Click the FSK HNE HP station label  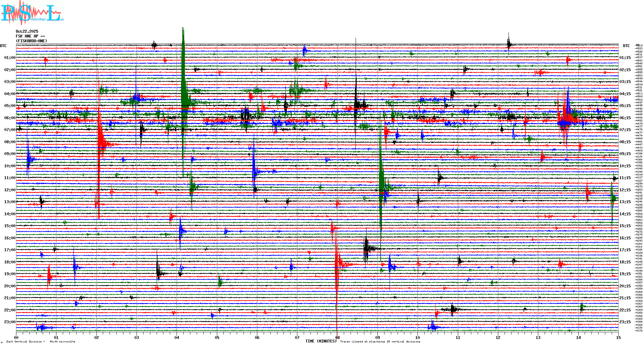coord(30,36)
